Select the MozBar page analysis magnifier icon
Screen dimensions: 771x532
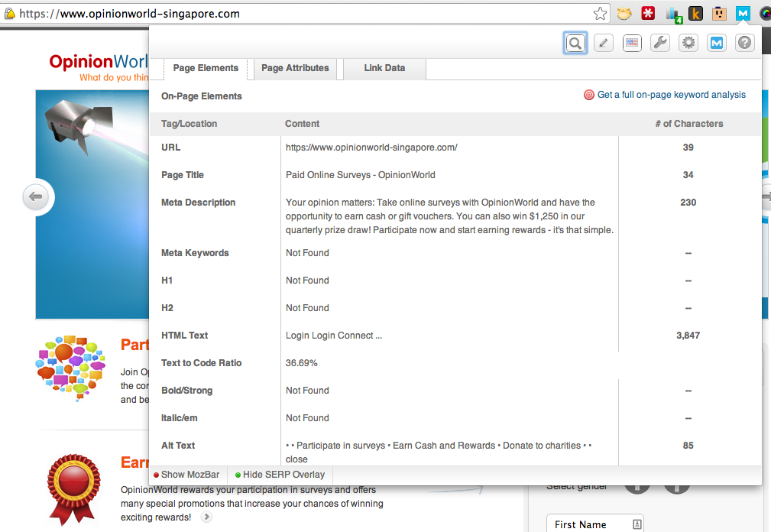[575, 44]
